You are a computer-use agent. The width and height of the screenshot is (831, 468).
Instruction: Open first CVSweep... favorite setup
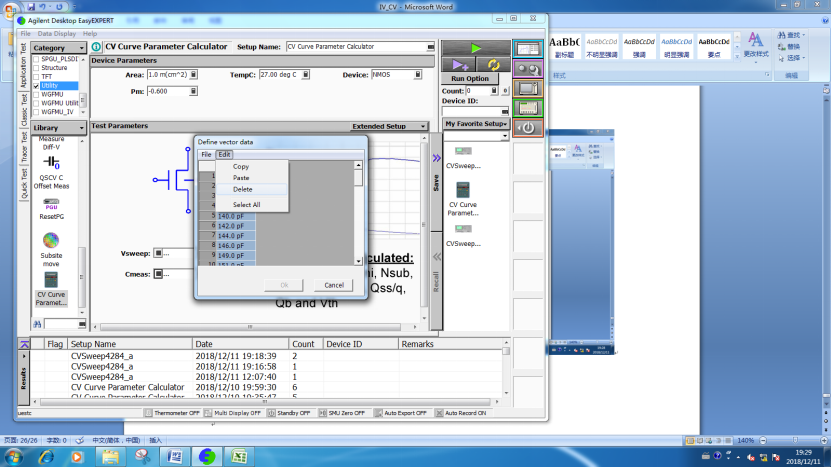pos(463,157)
